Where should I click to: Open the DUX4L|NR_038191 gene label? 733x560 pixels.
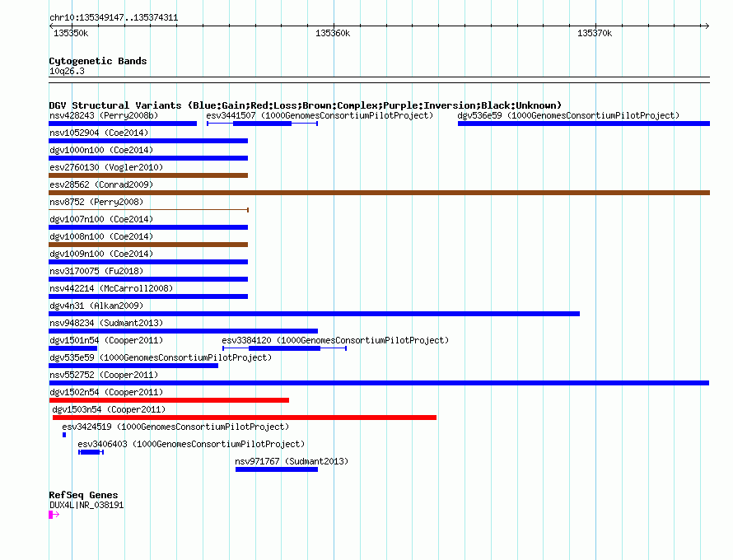tap(86, 505)
